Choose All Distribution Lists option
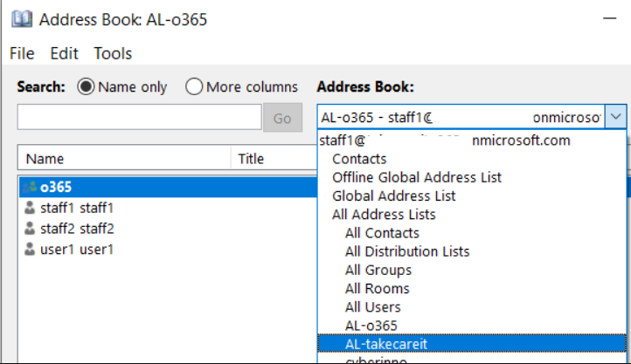 [x=472, y=251]
